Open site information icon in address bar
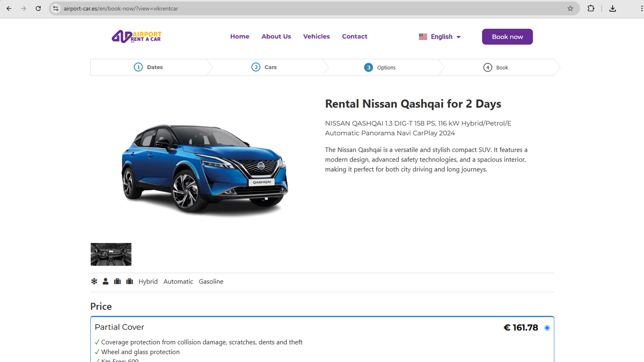 pos(56,9)
